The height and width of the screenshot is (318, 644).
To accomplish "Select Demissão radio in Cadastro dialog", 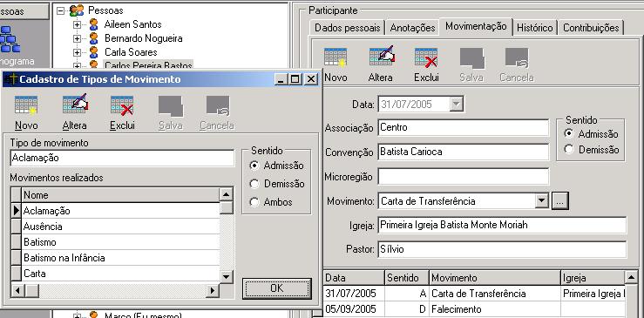I will tap(254, 184).
